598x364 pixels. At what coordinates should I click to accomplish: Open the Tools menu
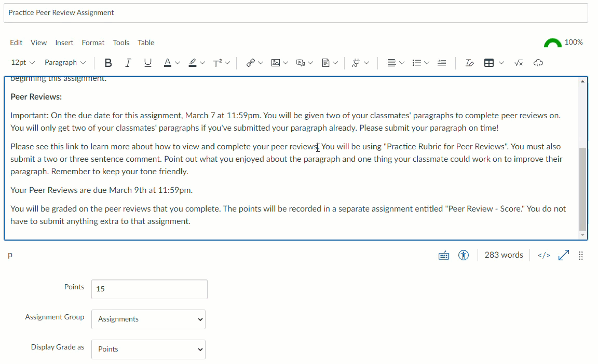click(x=121, y=43)
